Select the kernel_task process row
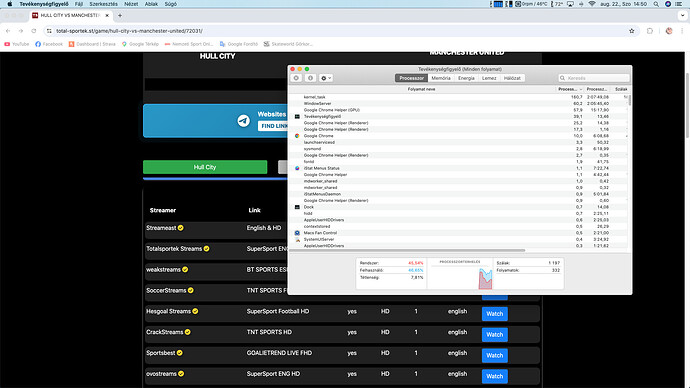Viewport: 690px width, 388px height. point(458,97)
